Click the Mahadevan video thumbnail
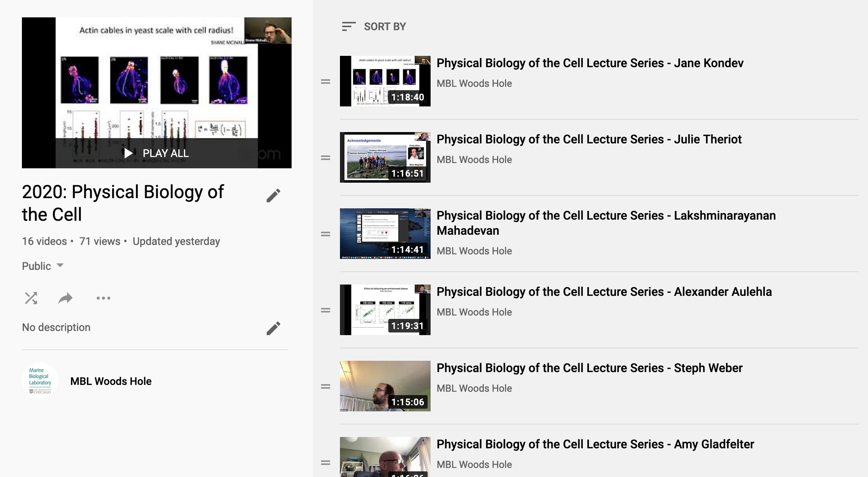Image resolution: width=868 pixels, height=477 pixels. (x=385, y=234)
